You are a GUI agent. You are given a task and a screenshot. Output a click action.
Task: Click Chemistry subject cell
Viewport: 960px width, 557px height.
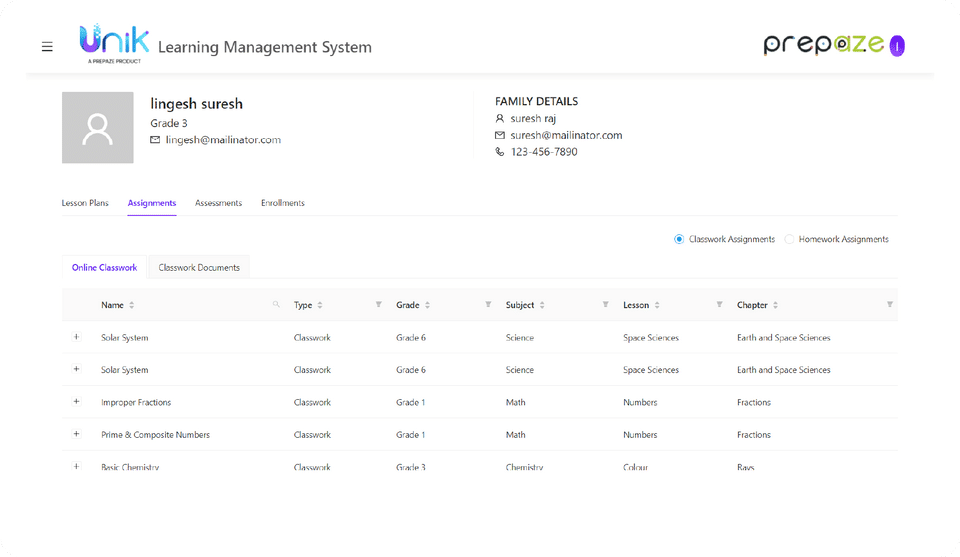click(x=525, y=467)
